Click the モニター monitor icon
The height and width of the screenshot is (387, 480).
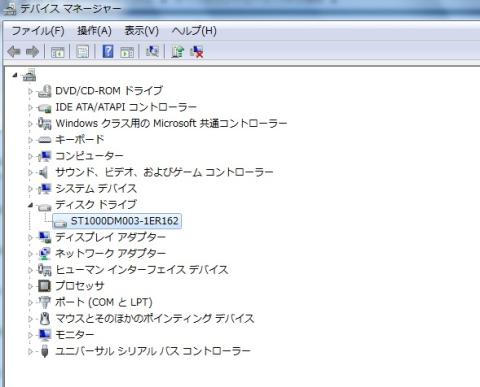(45, 335)
